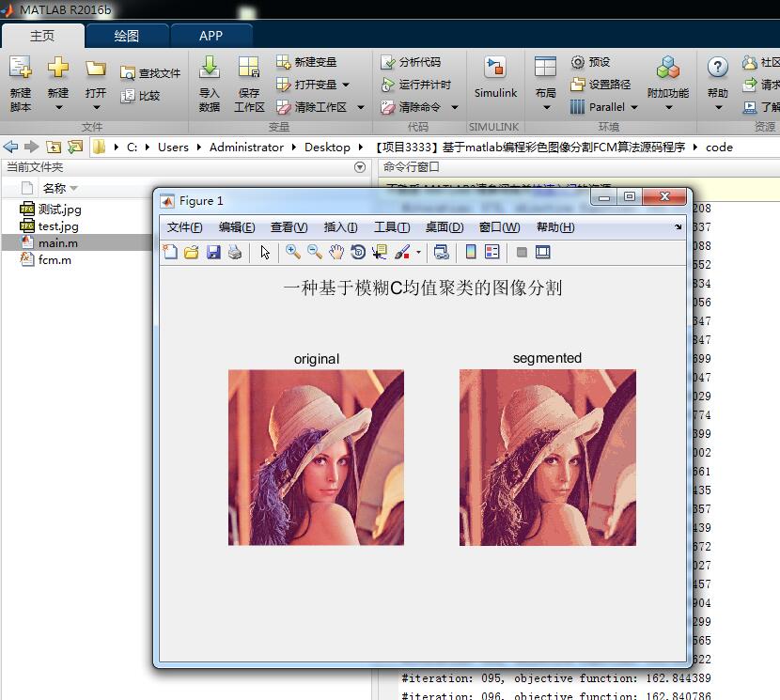
Task: Open Preferences (预设)
Action: pyautogui.click(x=590, y=62)
